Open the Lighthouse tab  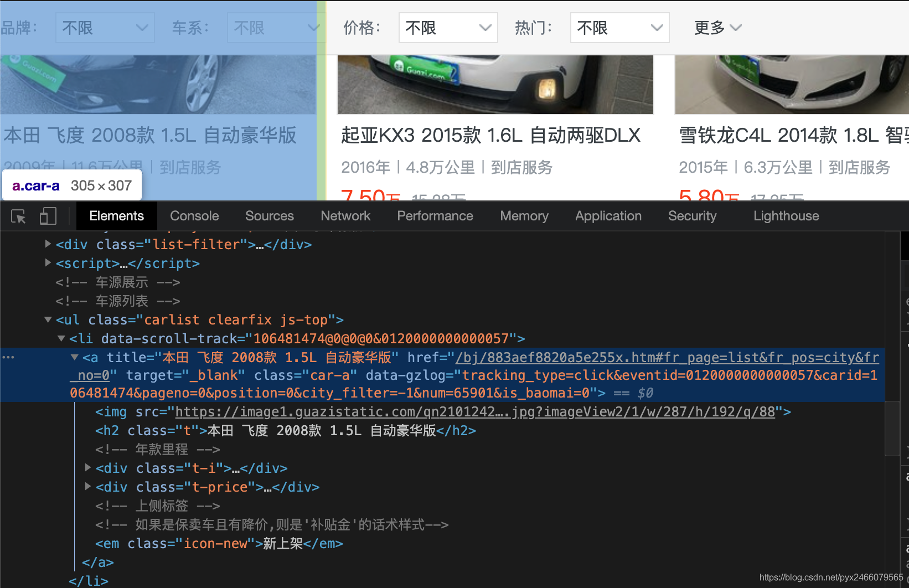786,216
